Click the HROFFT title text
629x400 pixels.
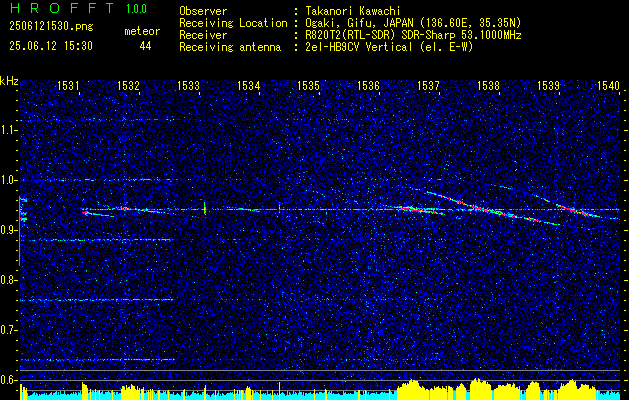tap(61, 8)
